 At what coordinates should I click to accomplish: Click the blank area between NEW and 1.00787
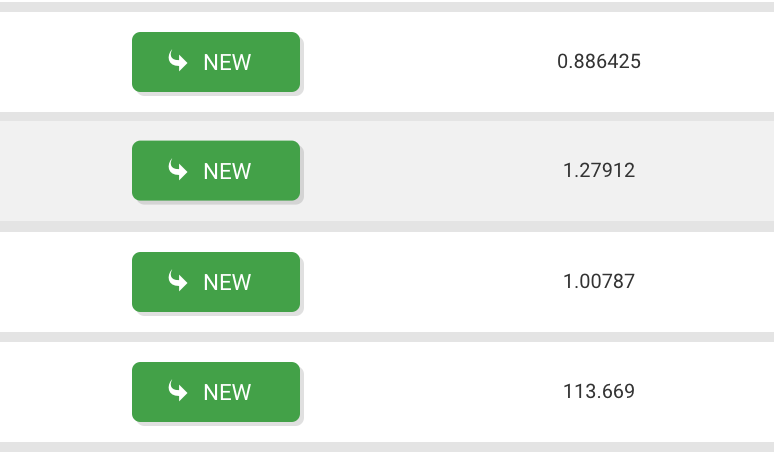428,282
